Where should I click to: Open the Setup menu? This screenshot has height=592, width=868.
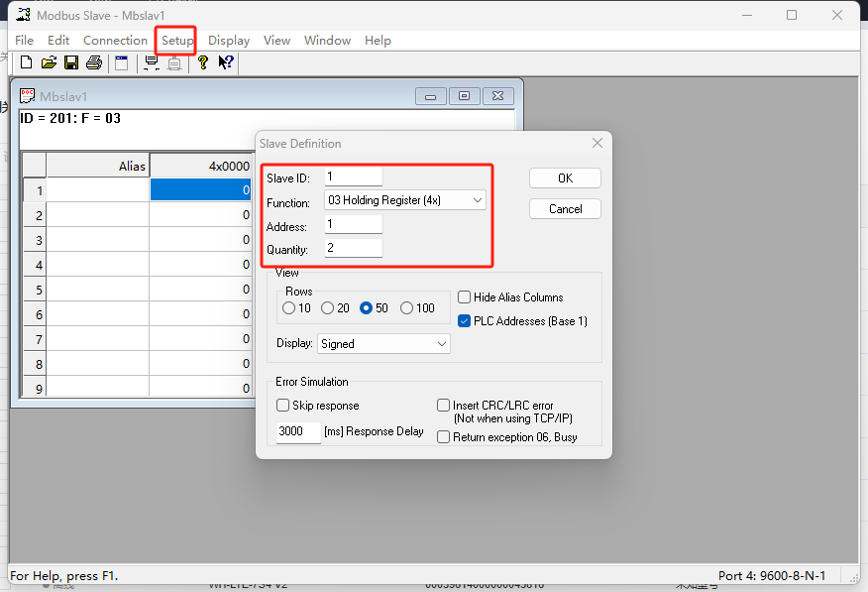pyautogui.click(x=177, y=41)
